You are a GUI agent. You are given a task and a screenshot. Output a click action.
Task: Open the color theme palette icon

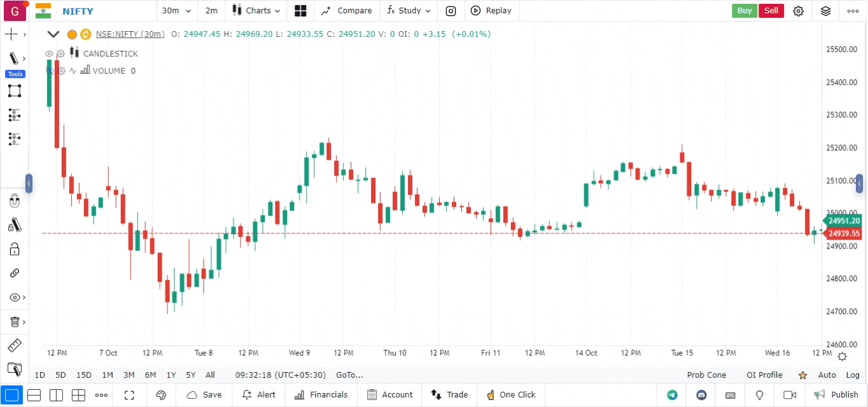(161, 395)
